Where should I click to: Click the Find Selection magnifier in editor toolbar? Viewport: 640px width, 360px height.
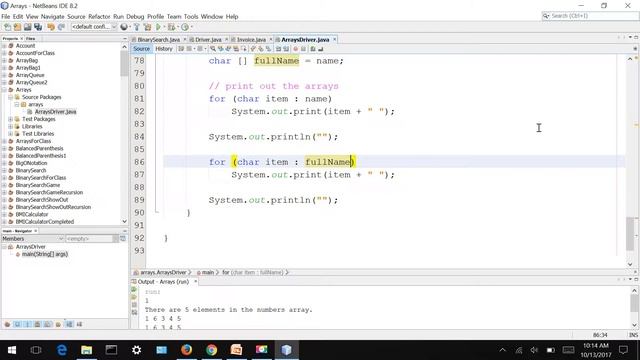(213, 49)
